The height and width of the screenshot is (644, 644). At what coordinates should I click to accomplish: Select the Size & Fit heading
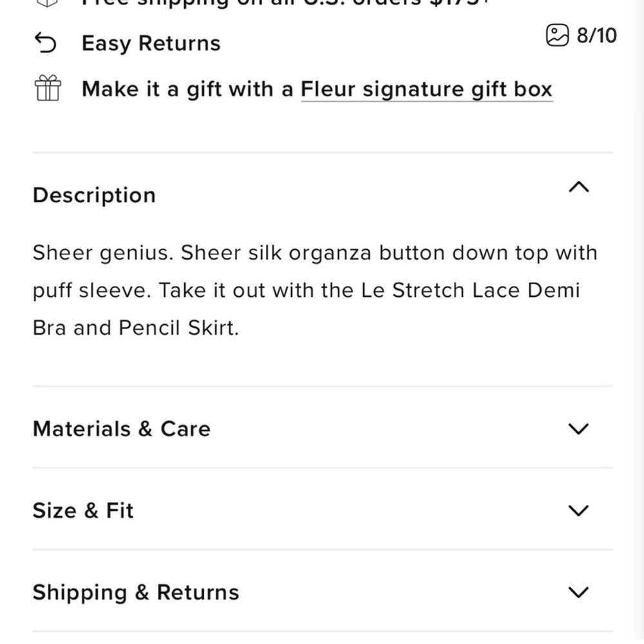pyautogui.click(x=83, y=511)
